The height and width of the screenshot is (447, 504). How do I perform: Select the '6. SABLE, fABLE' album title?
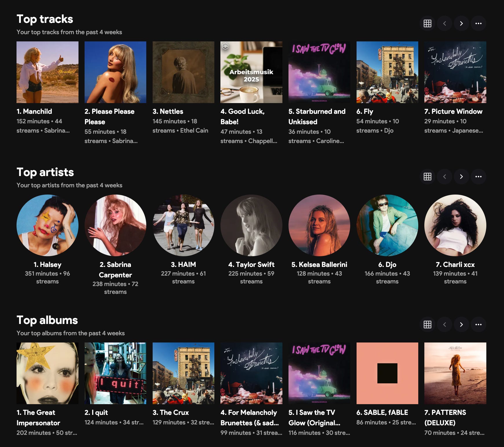(x=382, y=413)
